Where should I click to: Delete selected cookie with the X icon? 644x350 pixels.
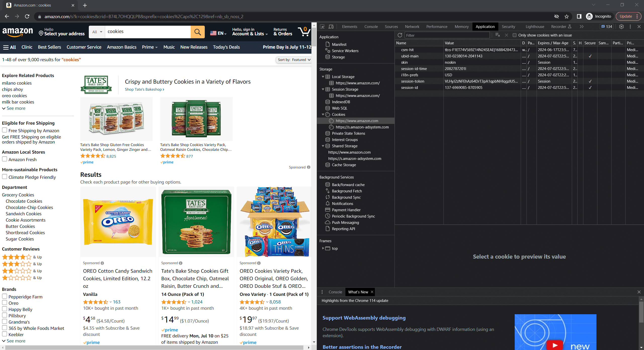click(x=506, y=35)
